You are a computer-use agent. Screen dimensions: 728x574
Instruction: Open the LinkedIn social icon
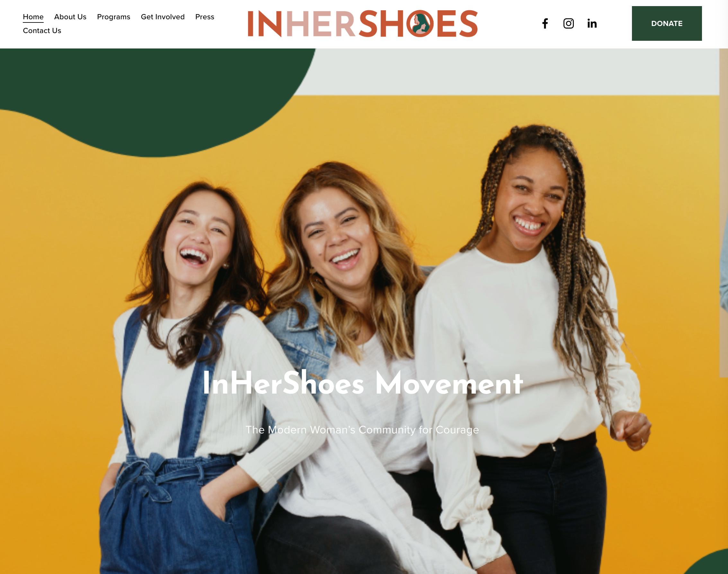(x=592, y=23)
